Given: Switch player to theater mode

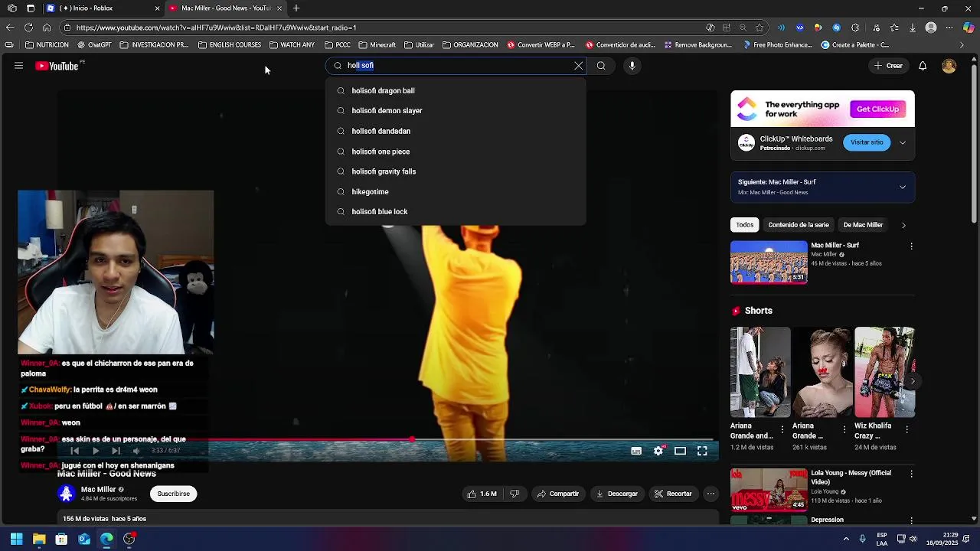Looking at the screenshot, I should 680,451.
